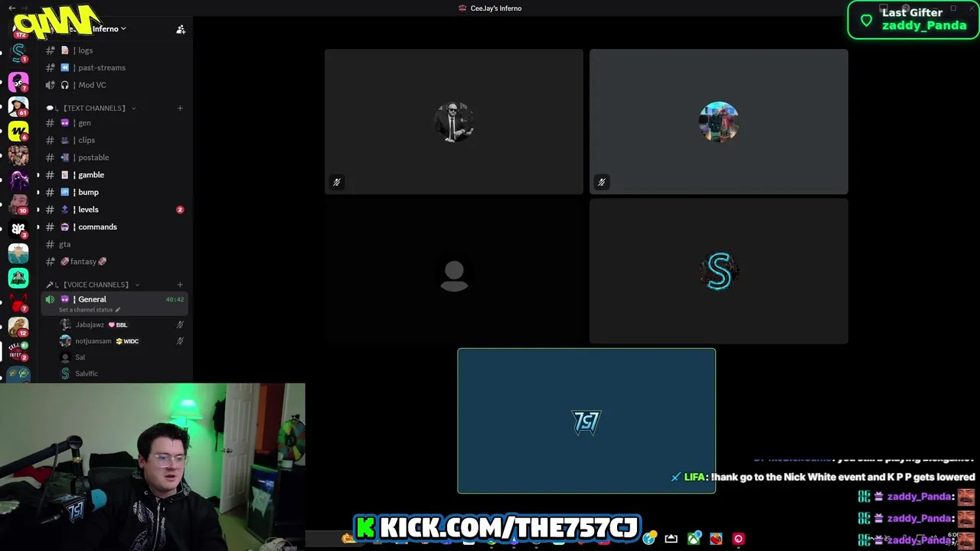This screenshot has width=980, height=551.
Task: Click the pencil icon next to Set a channel status
Action: point(118,310)
